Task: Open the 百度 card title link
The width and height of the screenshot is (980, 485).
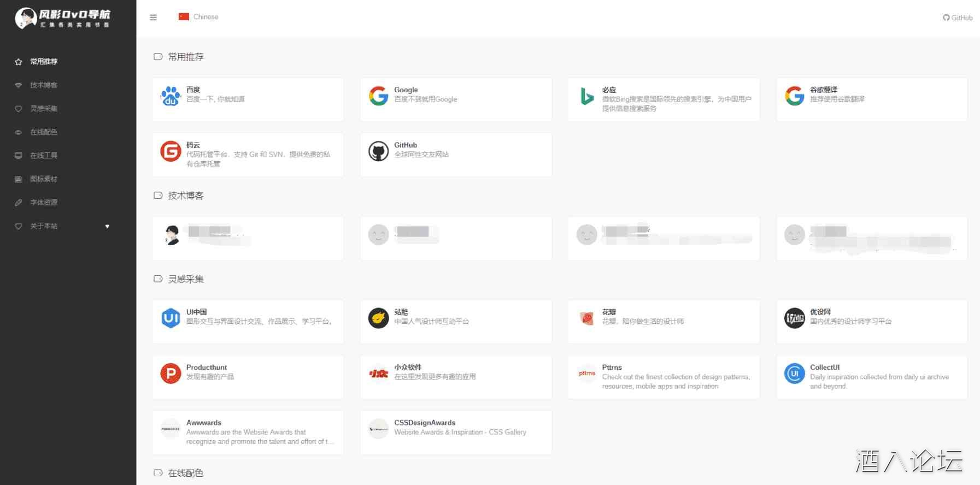Action: pyautogui.click(x=193, y=90)
